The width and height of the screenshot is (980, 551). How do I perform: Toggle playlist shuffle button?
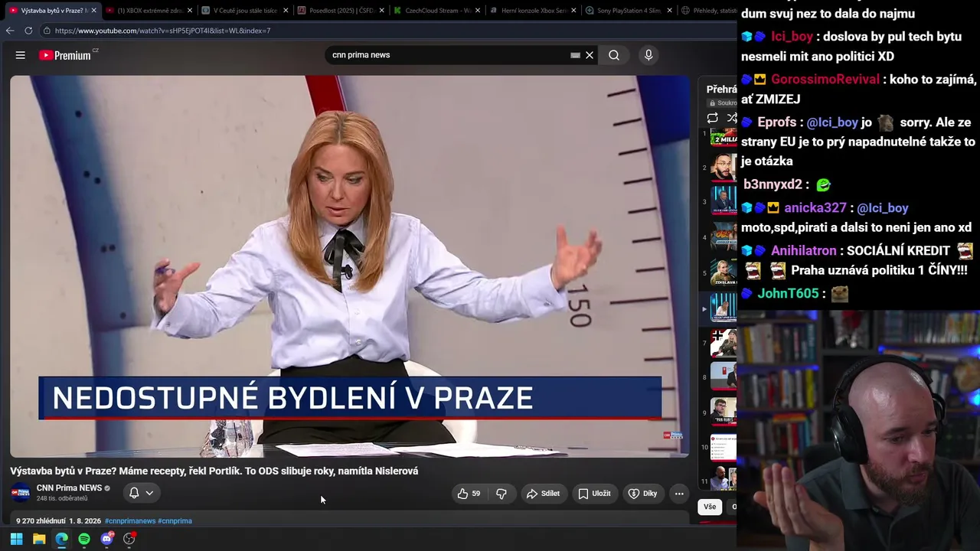[x=732, y=118]
